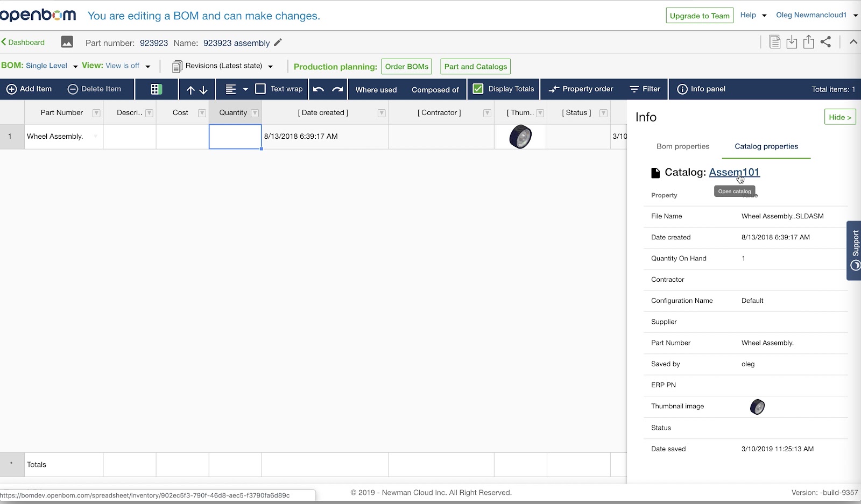Screen dimensions: 861x504
Task: Click the Wheel Assembly..SLDASM file name value
Action: point(782,216)
